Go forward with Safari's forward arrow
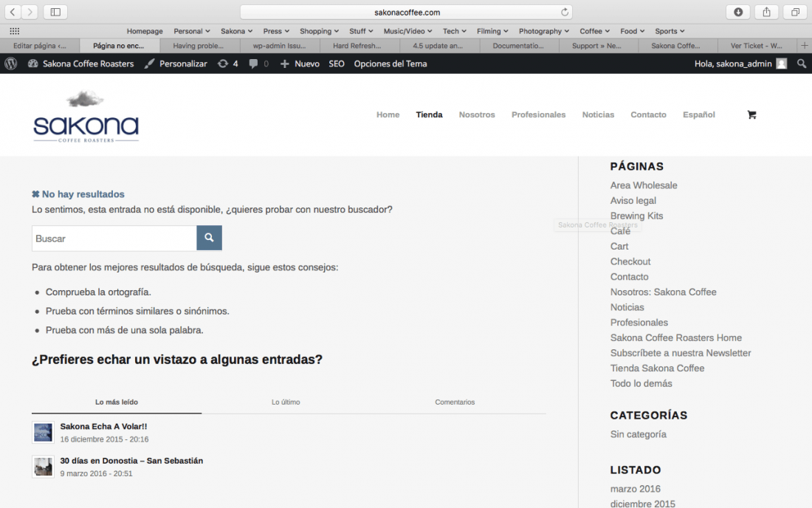Image resolution: width=812 pixels, height=508 pixels. click(x=30, y=12)
